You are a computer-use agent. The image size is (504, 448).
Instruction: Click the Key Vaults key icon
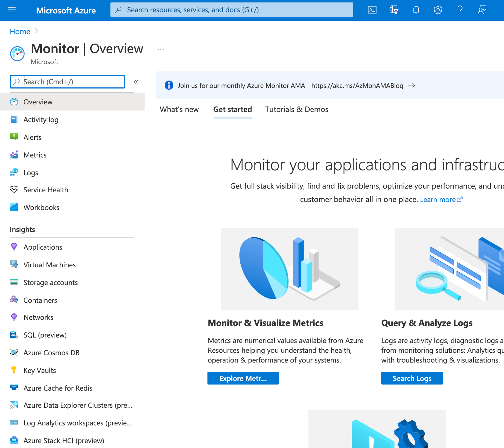(x=14, y=370)
